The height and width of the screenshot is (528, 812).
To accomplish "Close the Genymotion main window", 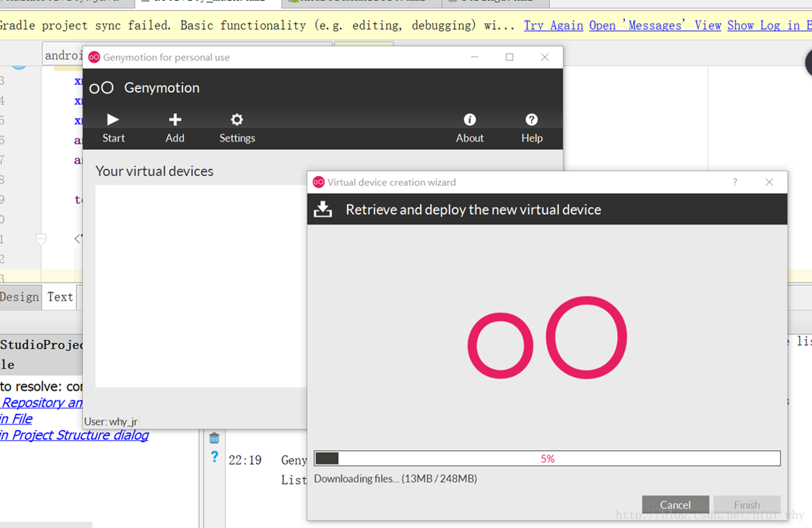I will [545, 57].
